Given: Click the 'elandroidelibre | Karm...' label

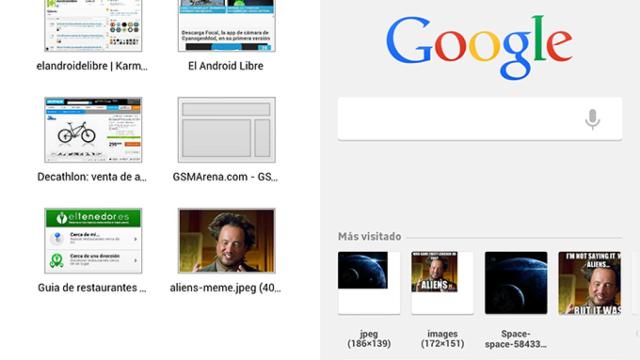Looking at the screenshot, I should 92,66.
